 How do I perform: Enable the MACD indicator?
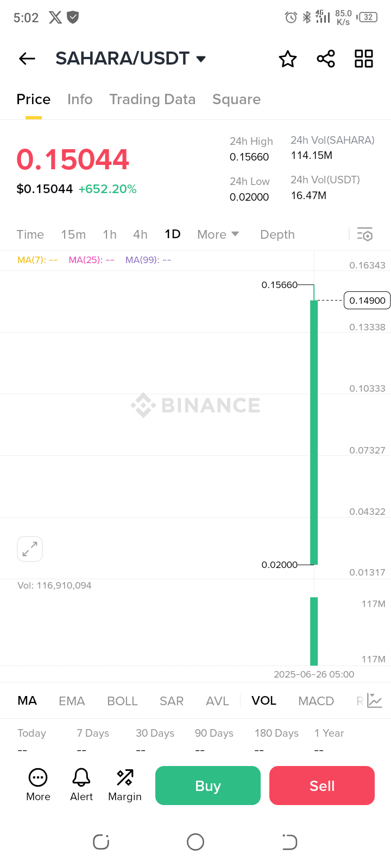point(316,701)
